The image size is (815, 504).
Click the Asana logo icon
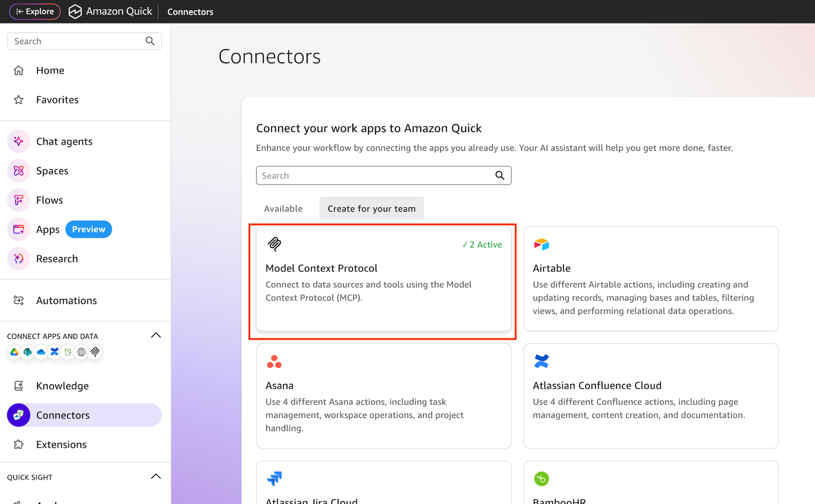point(275,362)
